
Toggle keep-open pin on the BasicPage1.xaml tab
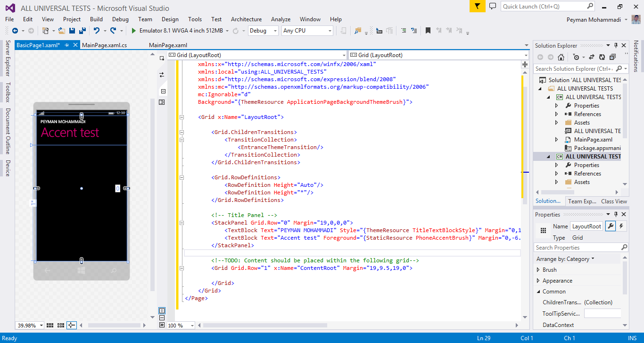(x=66, y=45)
